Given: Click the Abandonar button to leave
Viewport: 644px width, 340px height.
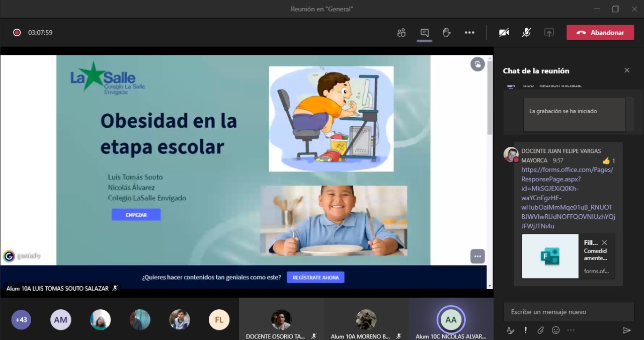Looking at the screenshot, I should pos(600,33).
